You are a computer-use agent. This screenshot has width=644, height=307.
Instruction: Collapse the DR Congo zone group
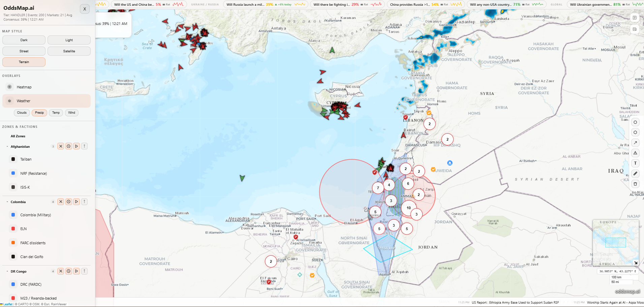point(7,272)
